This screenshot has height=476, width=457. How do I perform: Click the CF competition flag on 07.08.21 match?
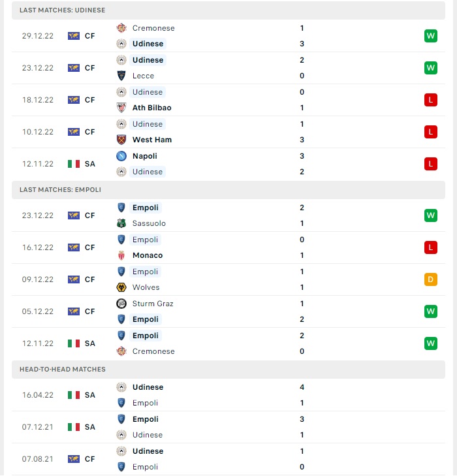74,459
